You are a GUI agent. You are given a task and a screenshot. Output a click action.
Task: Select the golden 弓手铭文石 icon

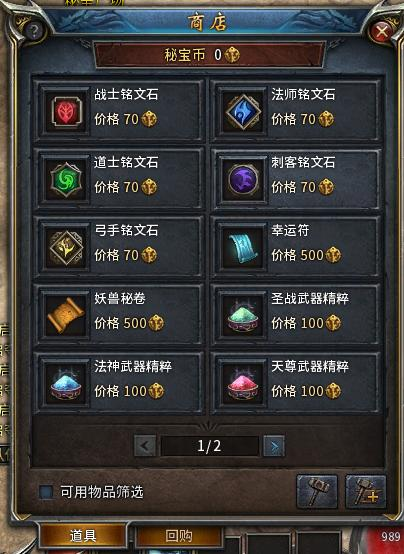(66, 247)
